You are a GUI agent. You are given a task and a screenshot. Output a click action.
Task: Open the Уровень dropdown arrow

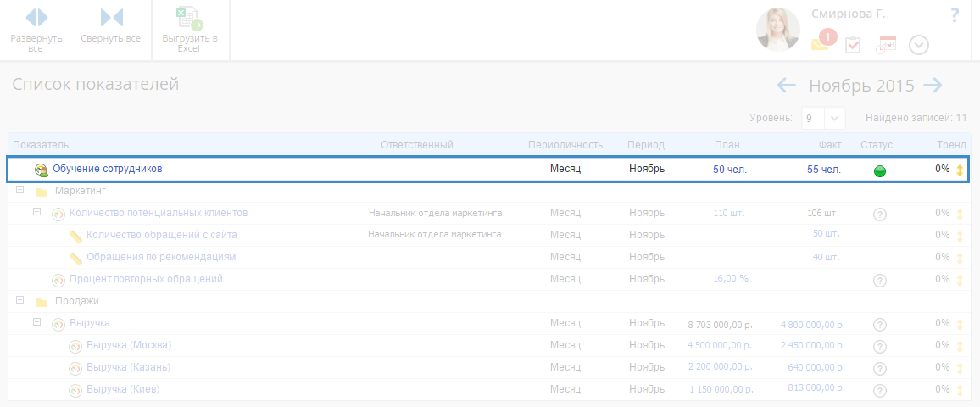[x=835, y=118]
